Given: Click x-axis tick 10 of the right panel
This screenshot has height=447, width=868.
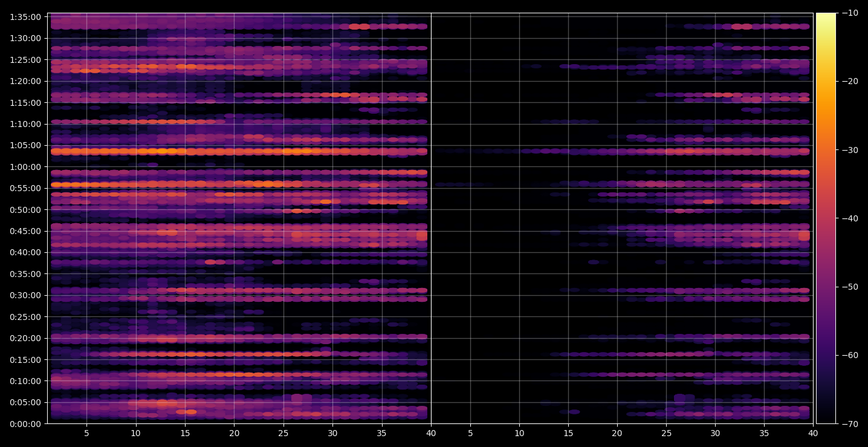Looking at the screenshot, I should [x=519, y=433].
